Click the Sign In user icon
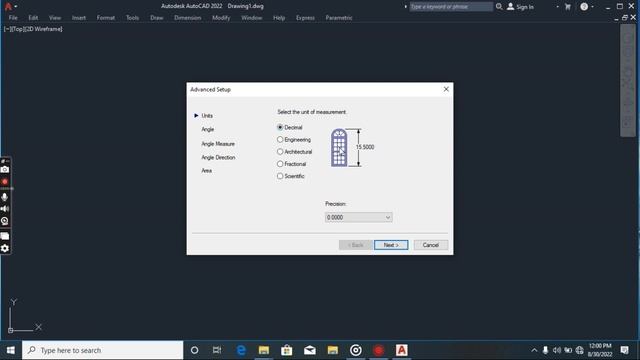 510,7
